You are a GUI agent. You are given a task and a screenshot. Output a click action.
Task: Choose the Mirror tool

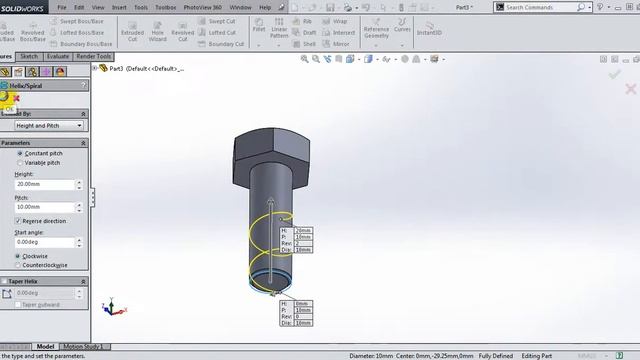click(x=336, y=44)
